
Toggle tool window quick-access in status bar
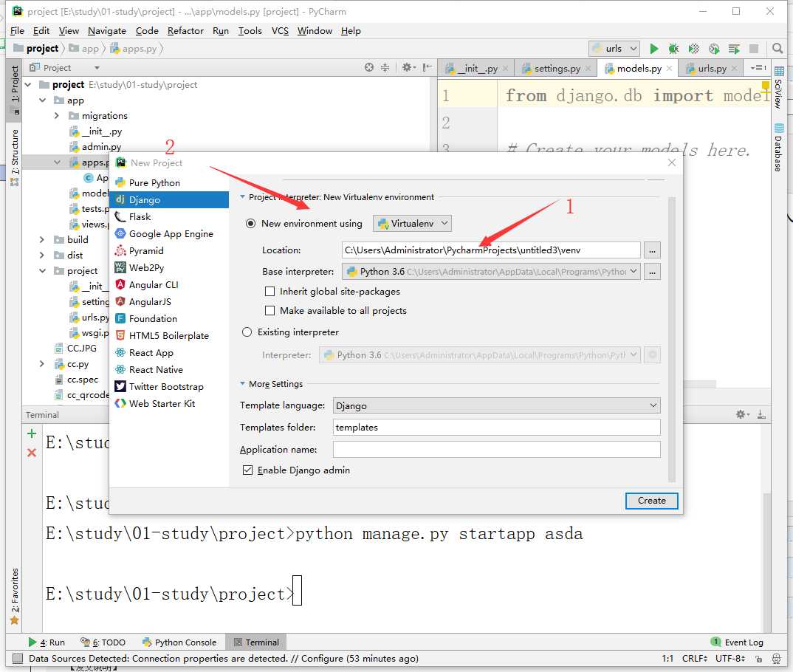point(18,659)
